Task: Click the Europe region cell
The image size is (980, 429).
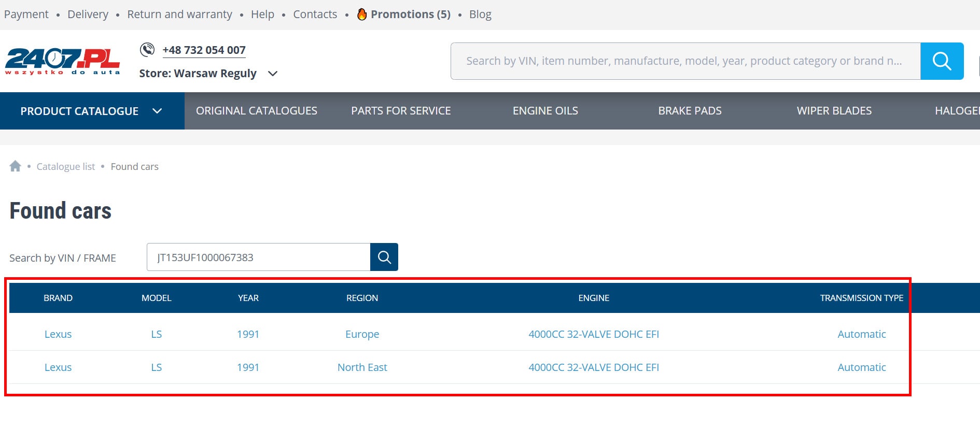Action: (x=362, y=334)
